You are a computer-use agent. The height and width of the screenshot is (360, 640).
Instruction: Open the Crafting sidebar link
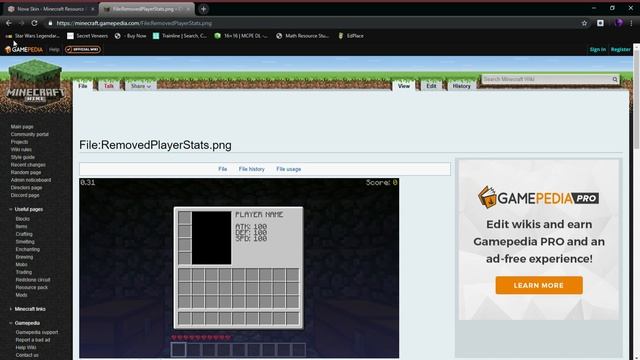tap(24, 234)
